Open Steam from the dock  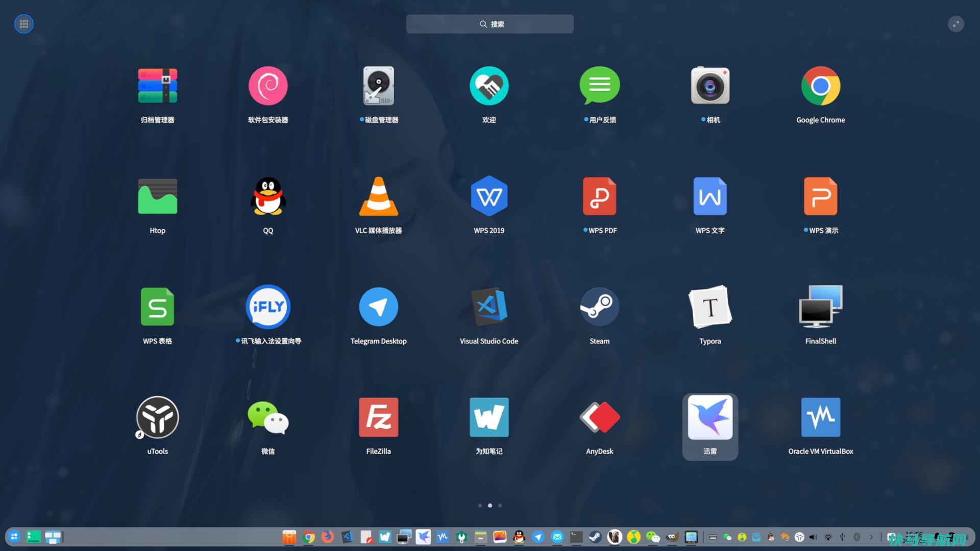point(596,537)
